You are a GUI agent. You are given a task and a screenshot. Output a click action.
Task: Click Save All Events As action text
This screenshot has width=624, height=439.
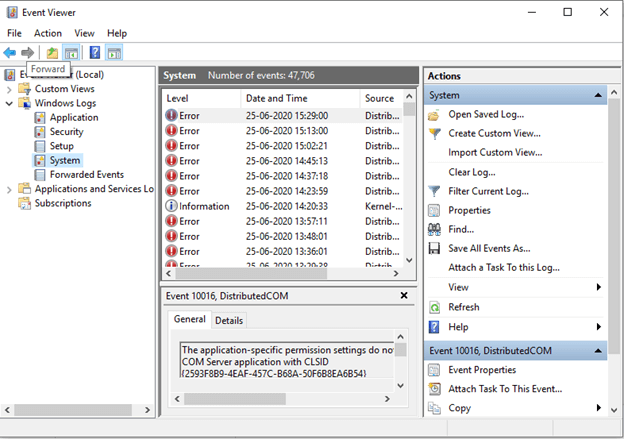pyautogui.click(x=489, y=248)
